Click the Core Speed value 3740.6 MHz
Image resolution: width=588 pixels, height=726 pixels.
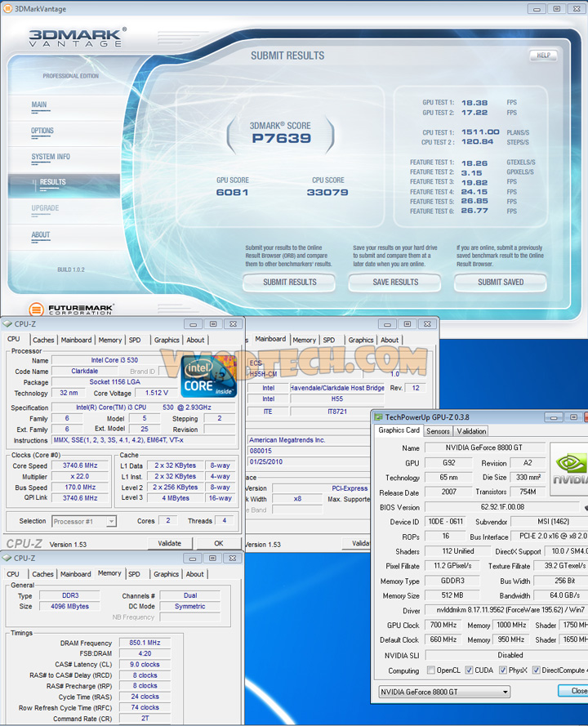point(81,465)
